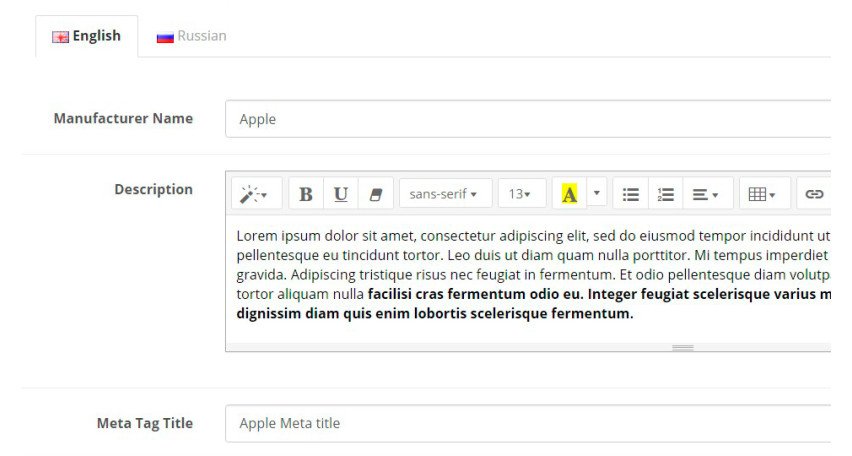
Task: Open the sans-serif font family dropdown
Action: (x=446, y=194)
